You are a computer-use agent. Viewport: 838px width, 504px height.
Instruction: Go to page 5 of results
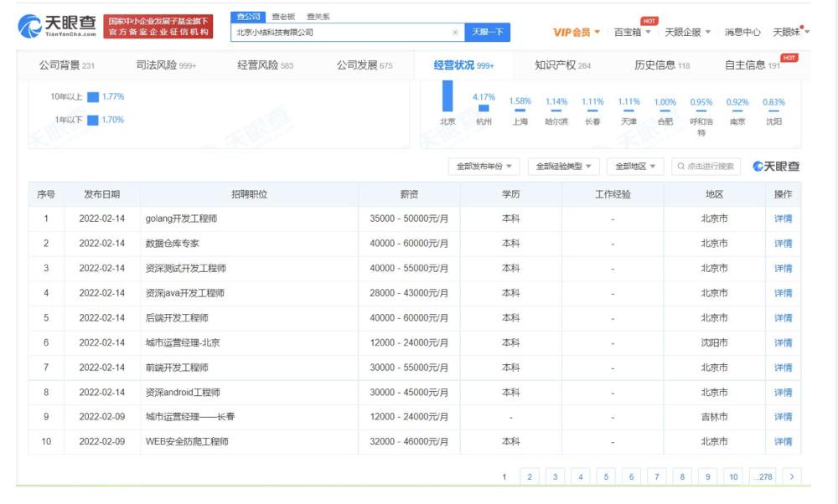[606, 476]
